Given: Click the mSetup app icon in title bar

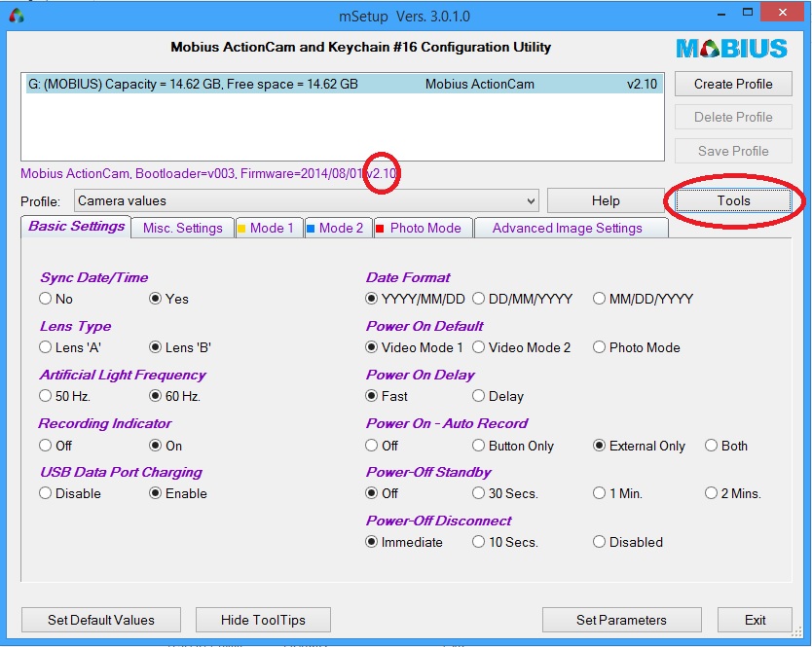Looking at the screenshot, I should (16, 16).
